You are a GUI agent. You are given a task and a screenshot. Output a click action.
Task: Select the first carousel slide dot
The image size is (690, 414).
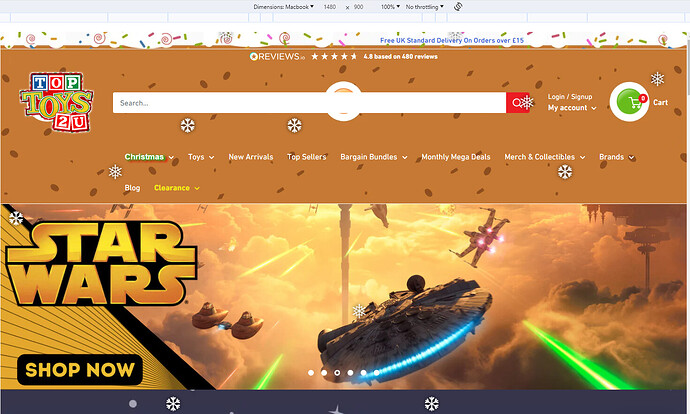tap(311, 373)
